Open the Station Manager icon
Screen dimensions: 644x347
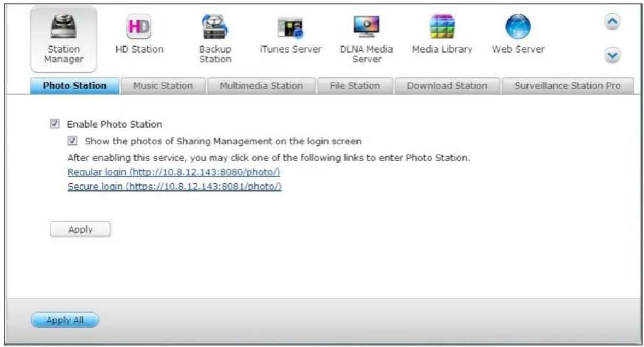[x=63, y=39]
